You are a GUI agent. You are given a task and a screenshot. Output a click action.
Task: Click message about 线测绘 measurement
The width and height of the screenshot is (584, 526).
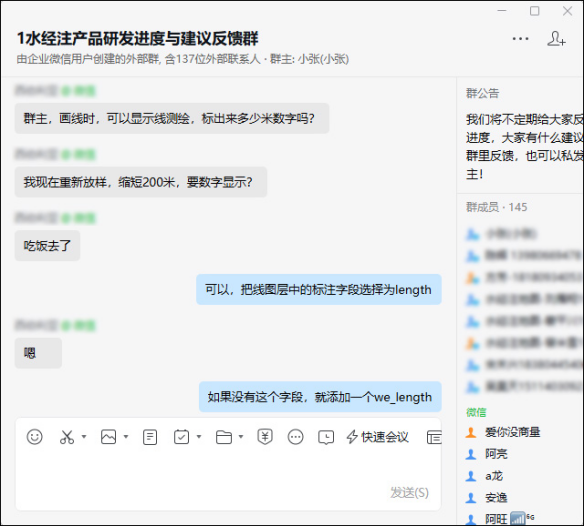coord(172,118)
